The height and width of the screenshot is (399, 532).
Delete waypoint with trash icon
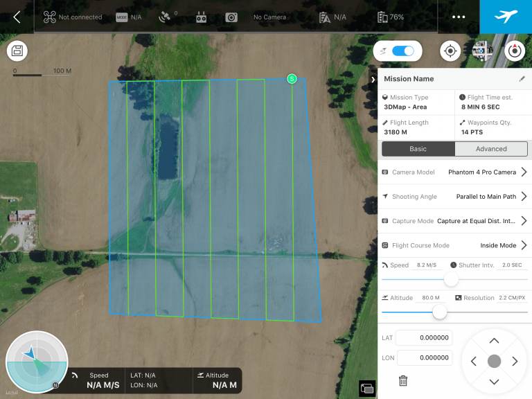[403, 380]
